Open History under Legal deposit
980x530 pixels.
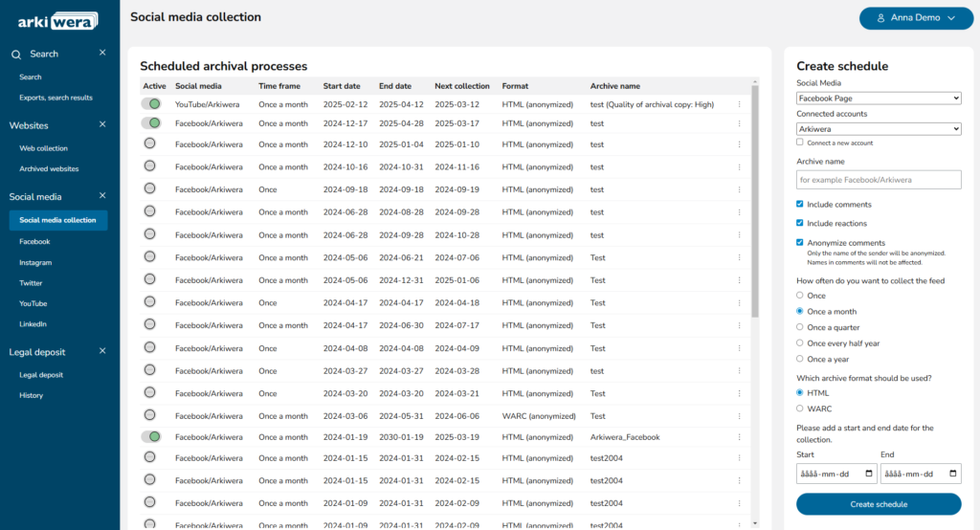point(31,396)
